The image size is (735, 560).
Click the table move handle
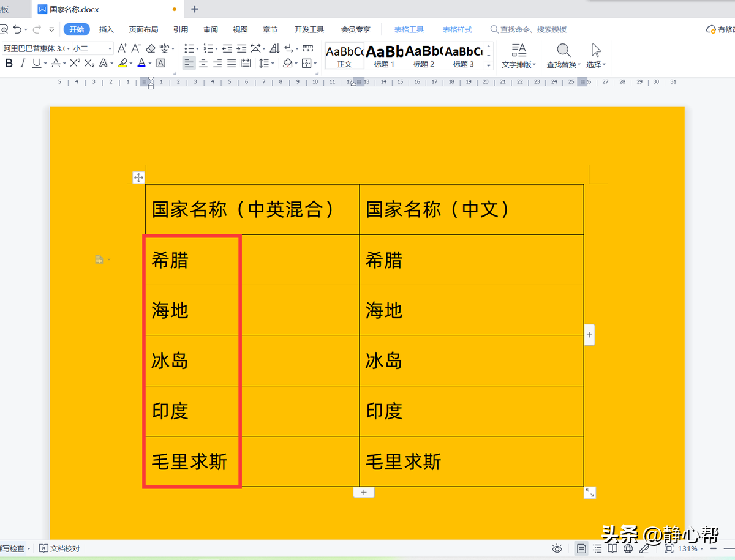point(138,177)
